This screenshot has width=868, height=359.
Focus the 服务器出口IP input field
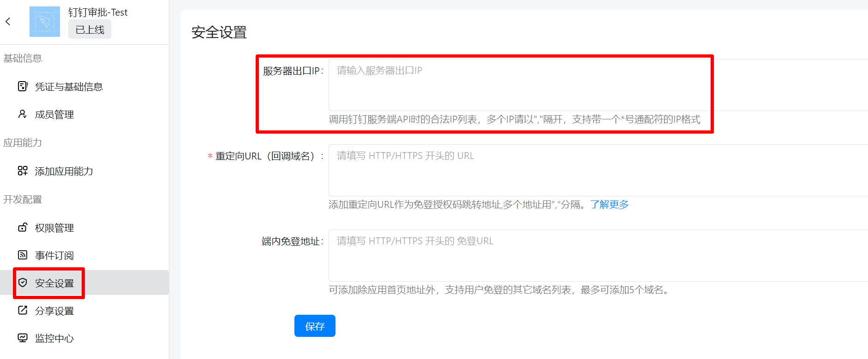[598, 85]
